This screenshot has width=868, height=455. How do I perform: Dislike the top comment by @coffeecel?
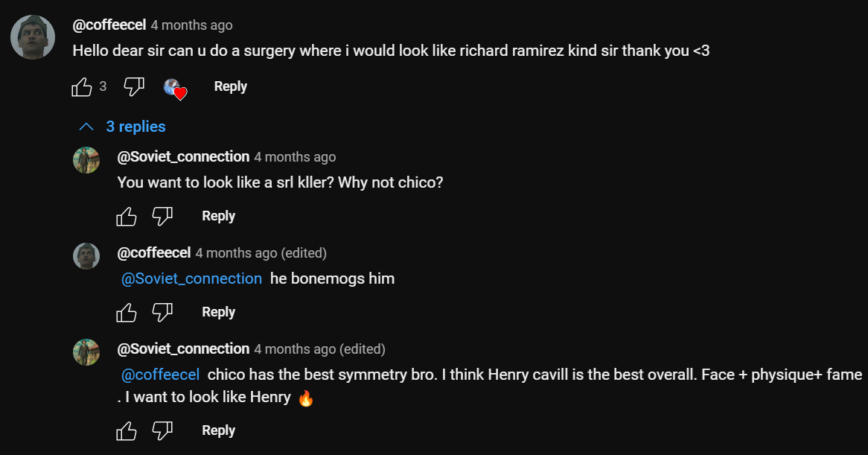[133, 87]
